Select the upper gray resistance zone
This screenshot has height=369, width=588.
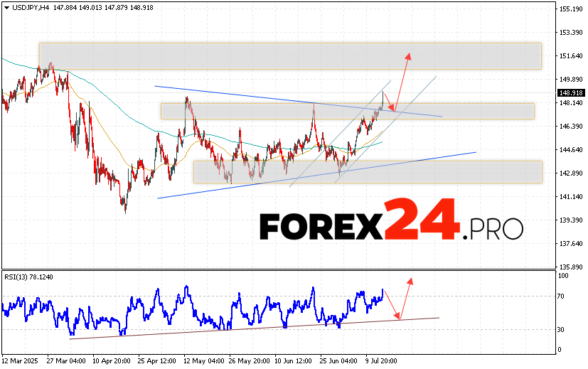tap(290, 56)
